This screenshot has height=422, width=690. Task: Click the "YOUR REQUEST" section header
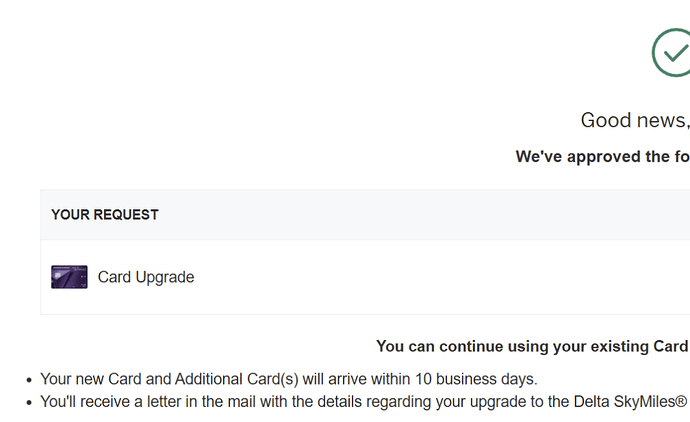coord(105,214)
